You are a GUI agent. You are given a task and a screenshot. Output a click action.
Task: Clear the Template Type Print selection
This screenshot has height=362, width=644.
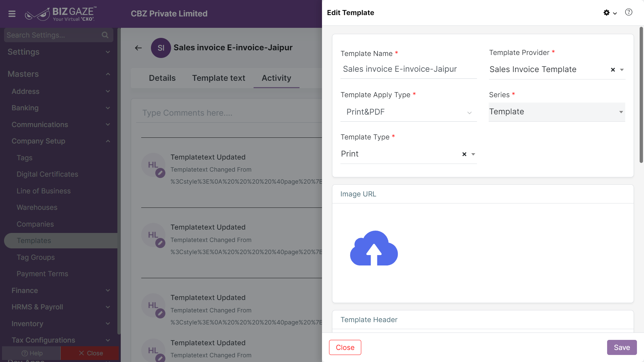click(464, 154)
